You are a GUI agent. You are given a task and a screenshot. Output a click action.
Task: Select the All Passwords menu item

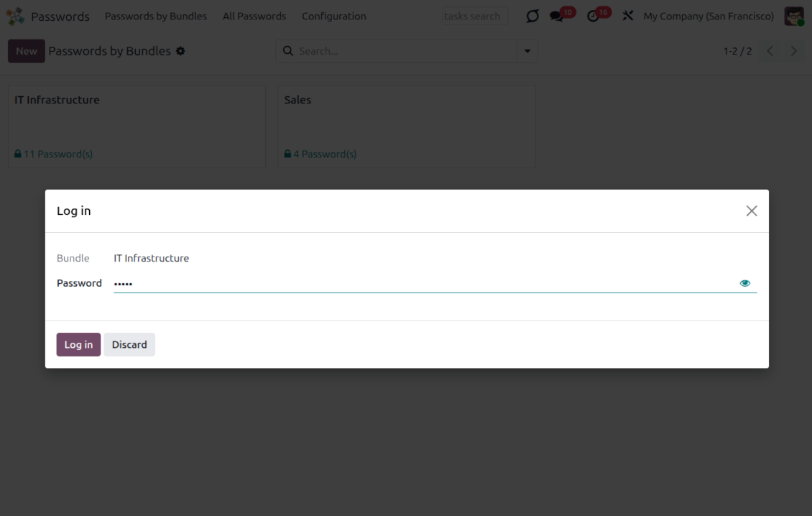click(x=254, y=16)
